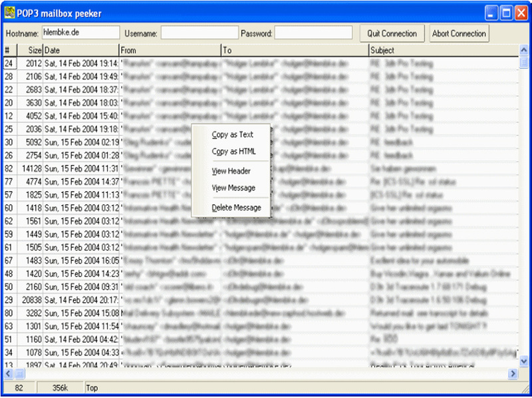Click the date Sun, 15 Feb 2004 09:31
The image size is (532, 398).
(x=81, y=287)
